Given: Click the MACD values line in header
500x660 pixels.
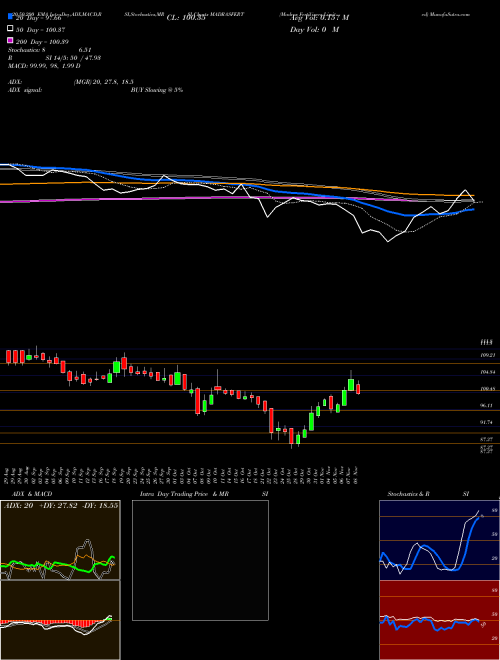Looking at the screenshot, I should [44, 66].
